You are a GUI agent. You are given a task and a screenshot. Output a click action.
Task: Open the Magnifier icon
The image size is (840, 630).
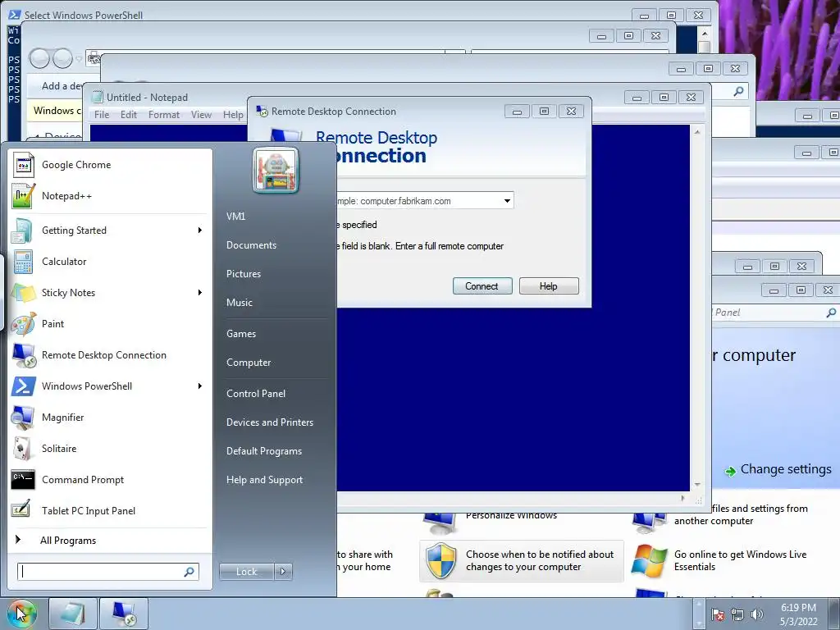(23, 418)
